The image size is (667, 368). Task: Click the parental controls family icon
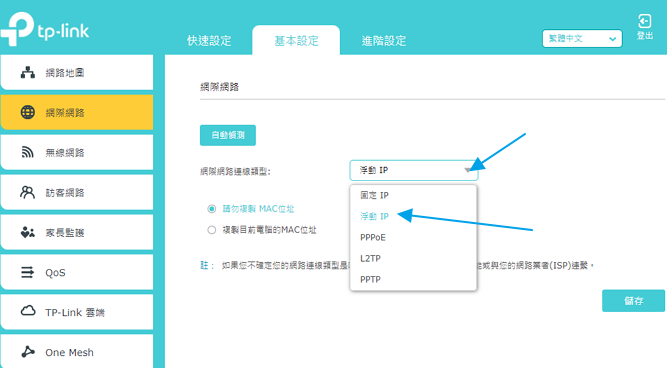pos(28,232)
